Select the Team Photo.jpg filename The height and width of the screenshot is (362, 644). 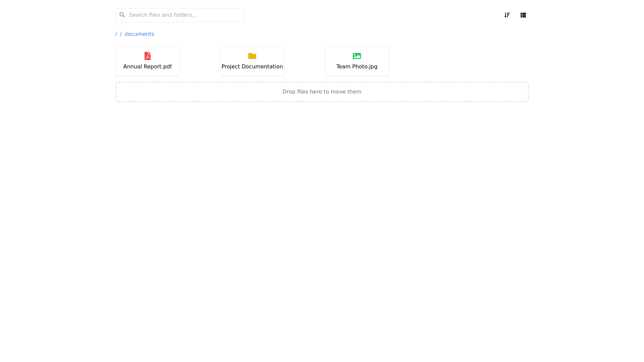click(357, 67)
